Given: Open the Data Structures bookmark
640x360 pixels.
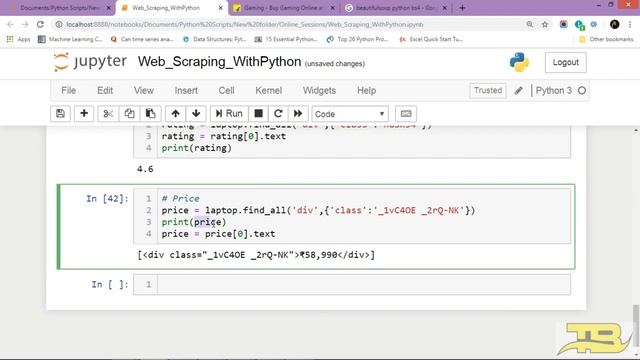Looking at the screenshot, I should click(x=215, y=39).
